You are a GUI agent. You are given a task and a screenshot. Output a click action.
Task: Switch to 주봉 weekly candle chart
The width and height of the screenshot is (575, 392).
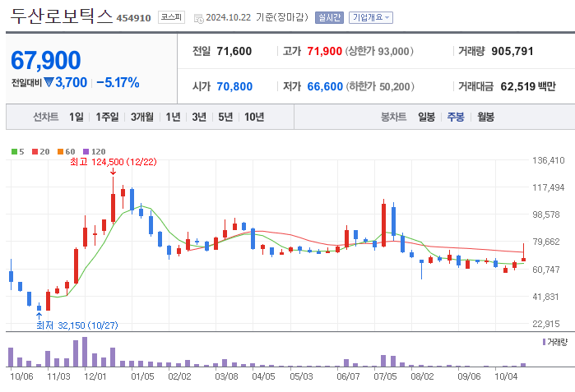click(x=456, y=117)
